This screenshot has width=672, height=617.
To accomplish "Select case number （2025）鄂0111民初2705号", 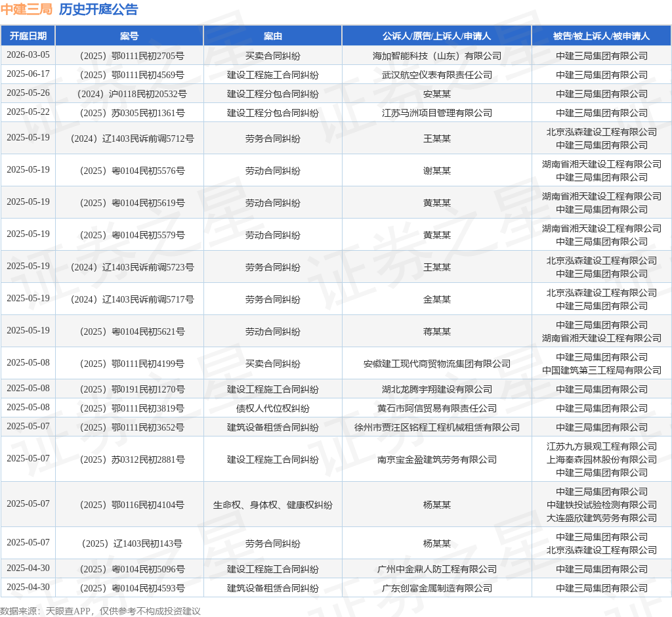I will pyautogui.click(x=129, y=56).
